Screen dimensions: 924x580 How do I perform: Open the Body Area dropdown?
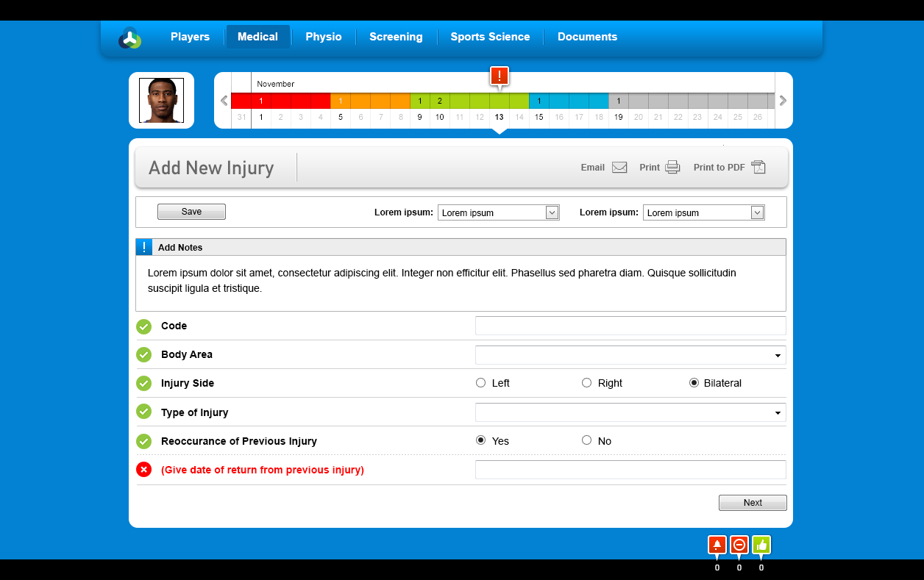[630, 356]
